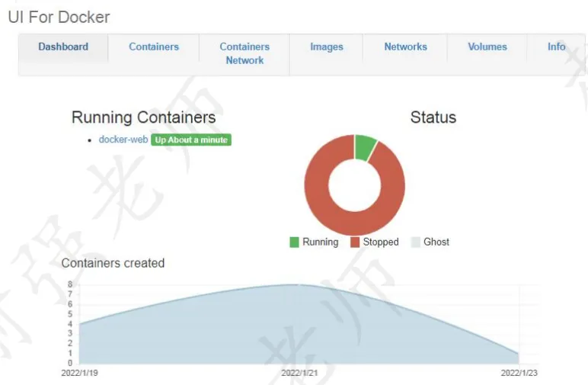The height and width of the screenshot is (385, 588).
Task: Select the 2022/1/23 chart end point
Action: 519,354
